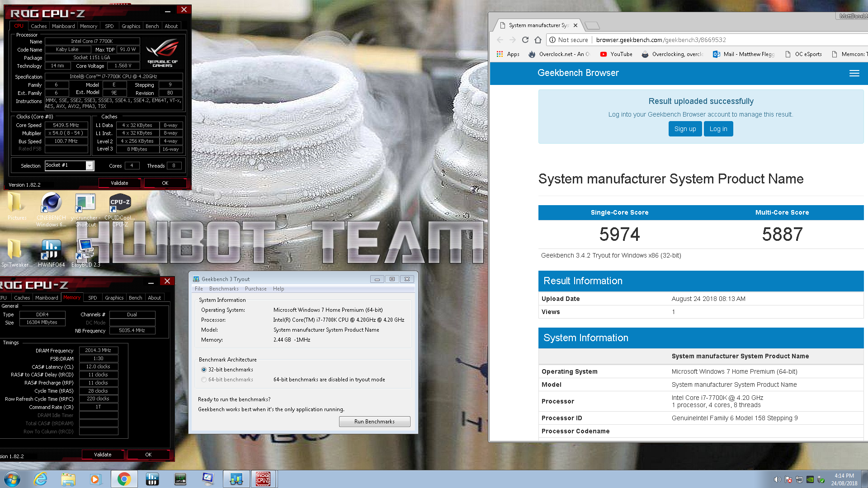Image resolution: width=868 pixels, height=488 pixels.
Task: Click the Not secure site info indicator
Action: (569, 40)
